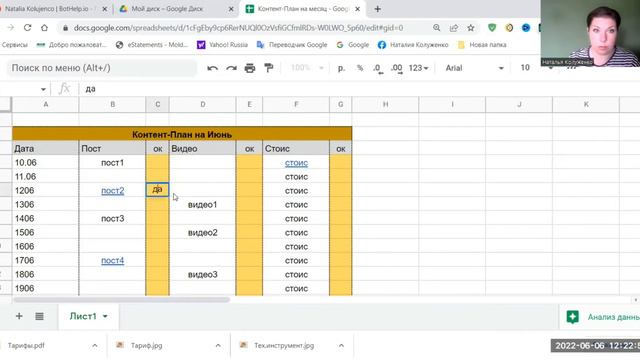Select the '10.06' date cell
640x360 pixels.
45,162
